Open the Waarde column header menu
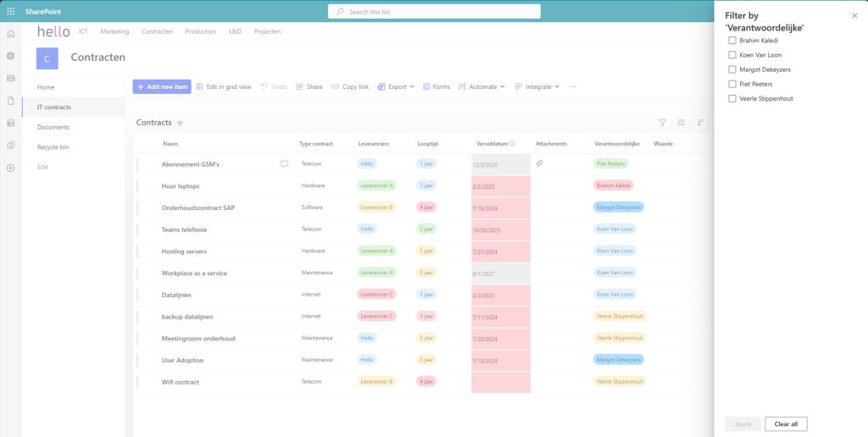Viewport: 868px width, 437px height. [x=663, y=144]
